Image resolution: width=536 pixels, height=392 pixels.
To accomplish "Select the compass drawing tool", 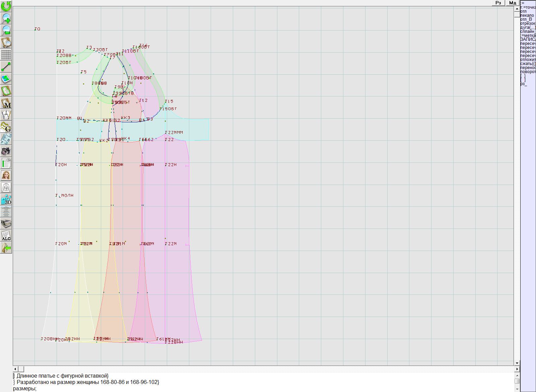I will 6,115.
